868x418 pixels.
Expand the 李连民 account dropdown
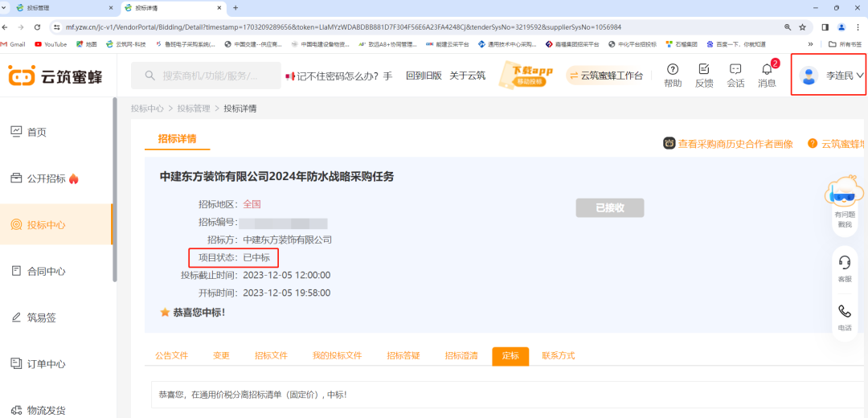(x=845, y=76)
